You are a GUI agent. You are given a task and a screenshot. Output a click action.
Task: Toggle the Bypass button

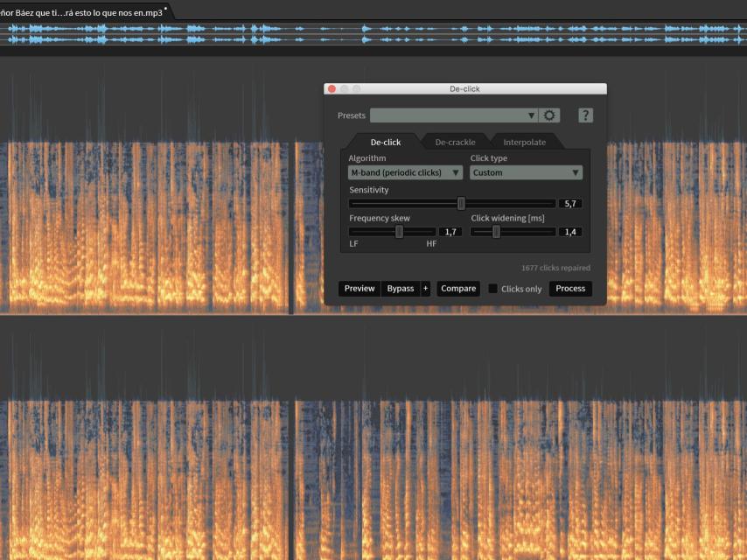pyautogui.click(x=401, y=289)
